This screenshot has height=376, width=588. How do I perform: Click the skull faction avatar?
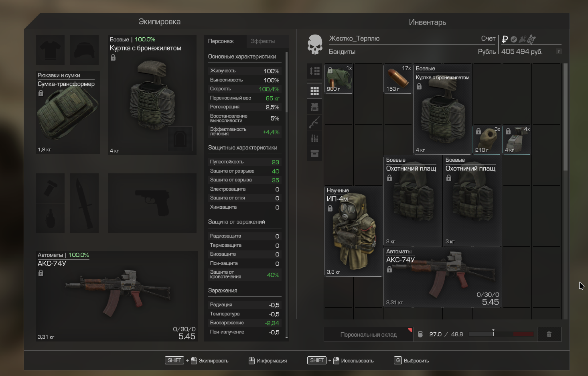pyautogui.click(x=315, y=45)
